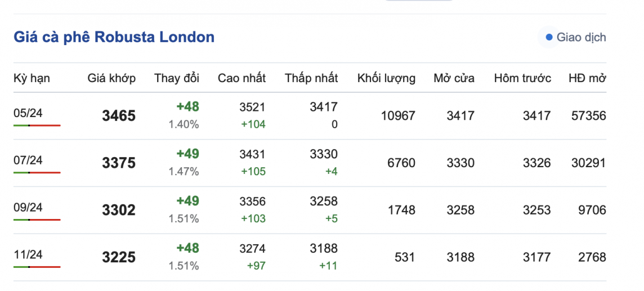Click the Khối lượng column header
The width and height of the screenshot is (644, 291).
[x=386, y=78]
